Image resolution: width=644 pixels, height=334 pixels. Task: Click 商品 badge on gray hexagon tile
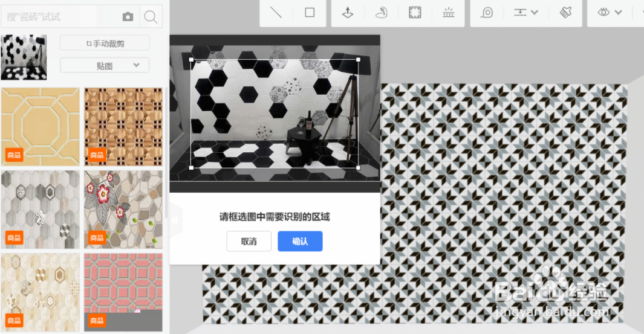(x=14, y=237)
